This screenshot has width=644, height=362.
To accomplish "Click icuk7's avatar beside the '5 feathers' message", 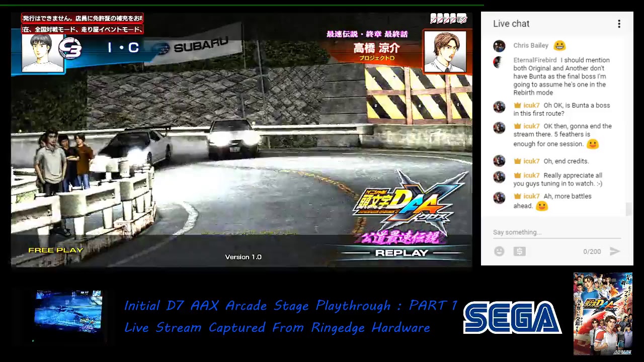I will click(x=499, y=128).
